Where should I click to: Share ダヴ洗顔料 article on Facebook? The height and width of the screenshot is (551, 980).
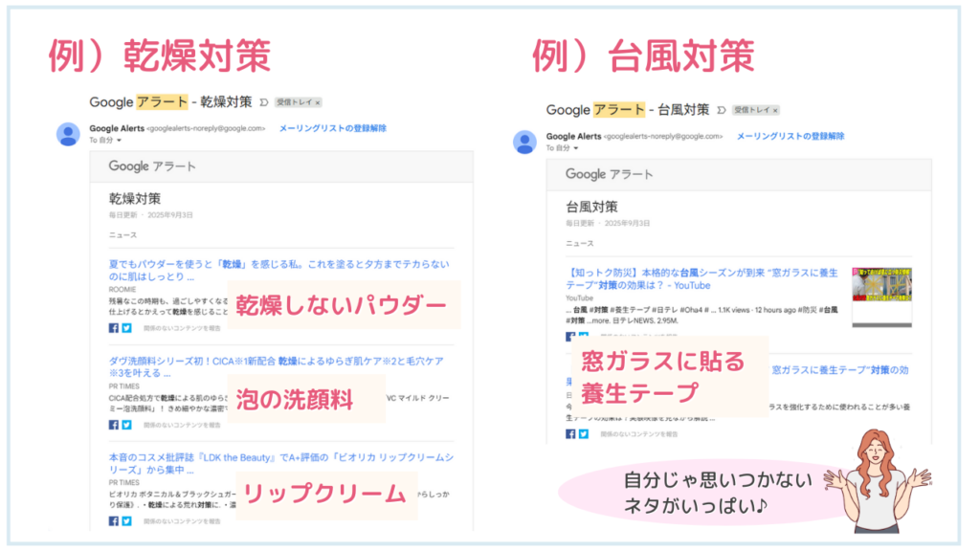(114, 425)
